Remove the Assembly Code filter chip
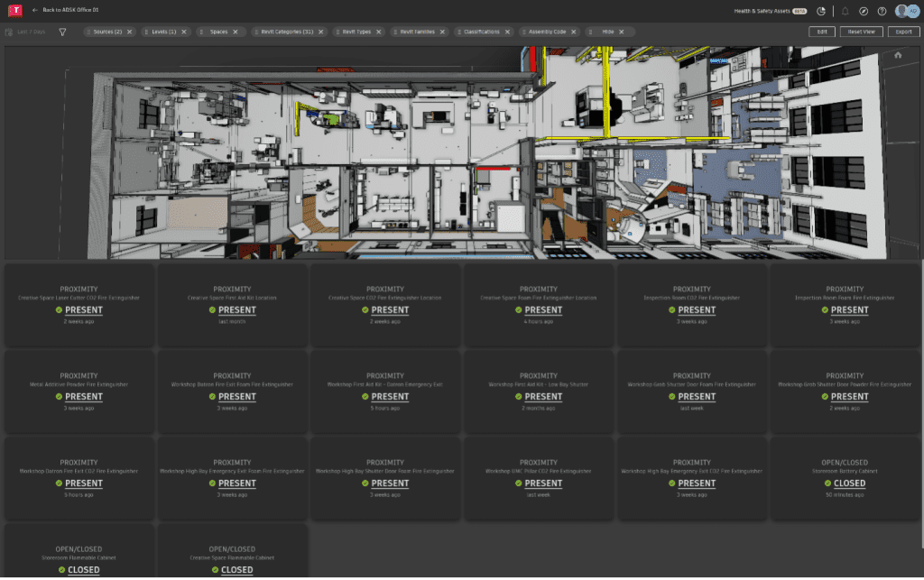The image size is (924, 580). 573,32
